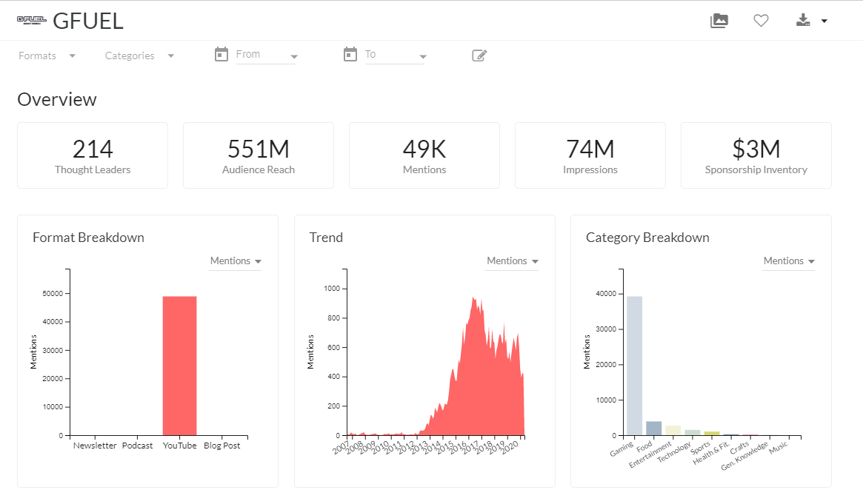Click the Overview section heading
863x504 pixels.
[x=57, y=99]
